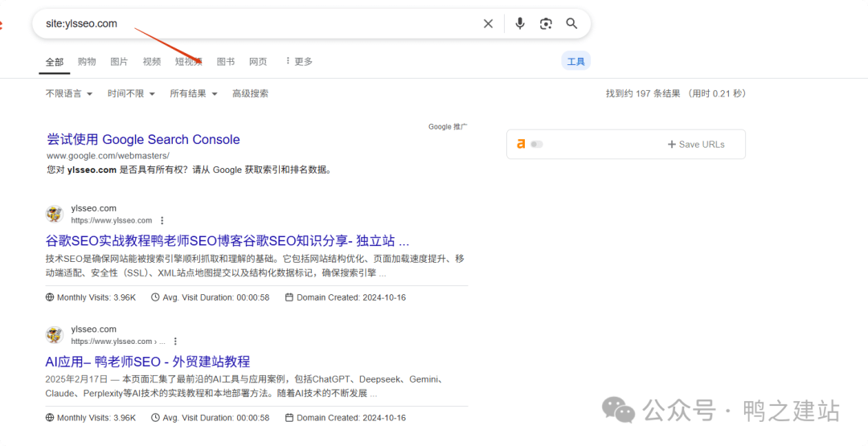The image size is (868, 446).
Task: Click the magnifier search icon
Action: pyautogui.click(x=572, y=23)
